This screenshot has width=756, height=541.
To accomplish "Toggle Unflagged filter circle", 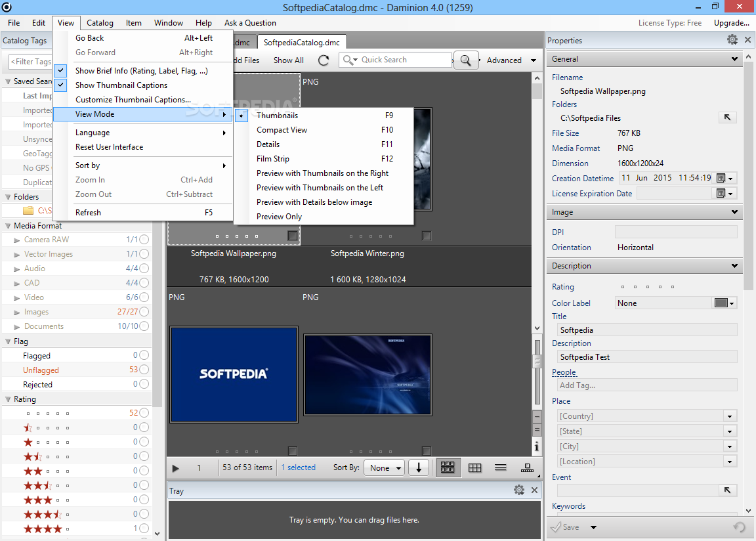I will pos(144,370).
